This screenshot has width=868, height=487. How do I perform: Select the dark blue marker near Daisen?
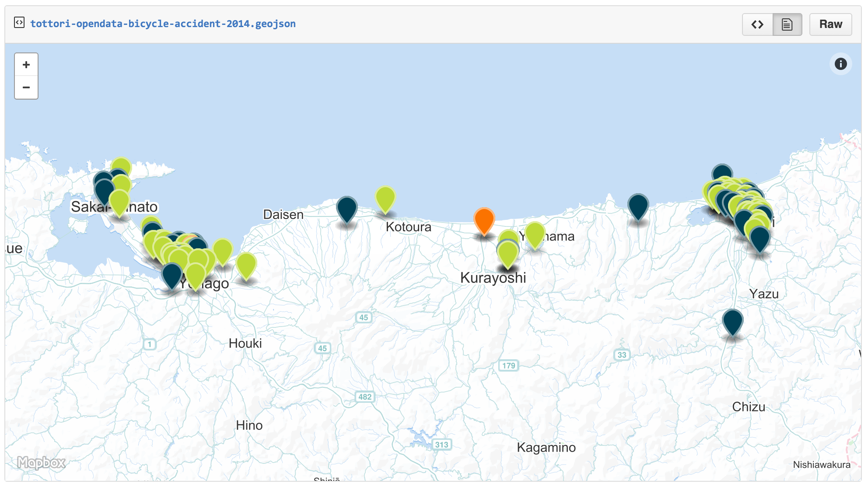click(x=346, y=209)
